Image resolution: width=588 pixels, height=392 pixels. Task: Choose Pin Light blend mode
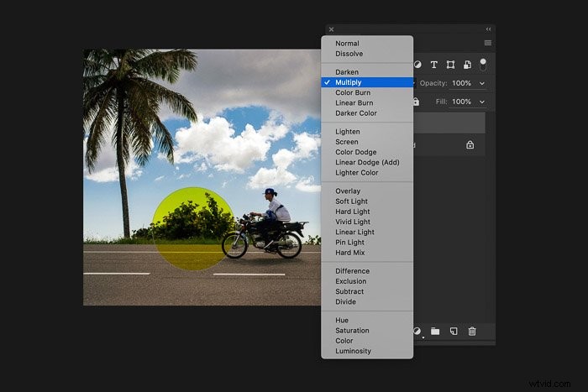point(367,243)
